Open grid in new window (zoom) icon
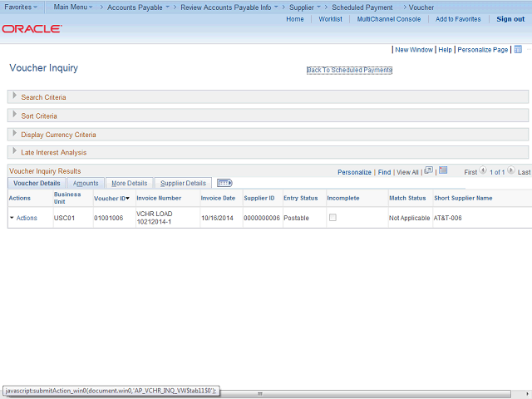Image resolution: width=532 pixels, height=399 pixels. 429,170
